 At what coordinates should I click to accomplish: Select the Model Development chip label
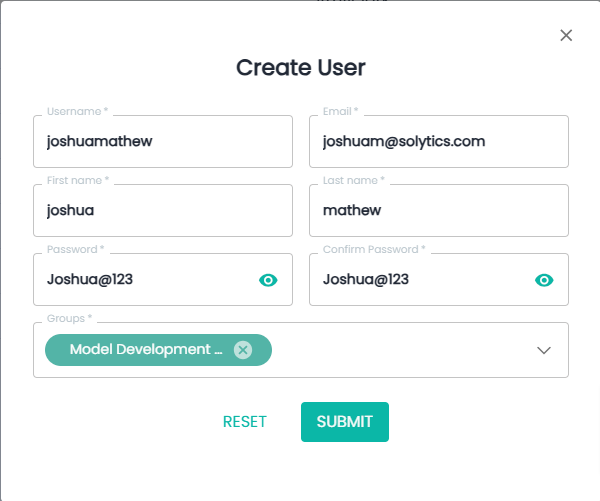click(146, 350)
